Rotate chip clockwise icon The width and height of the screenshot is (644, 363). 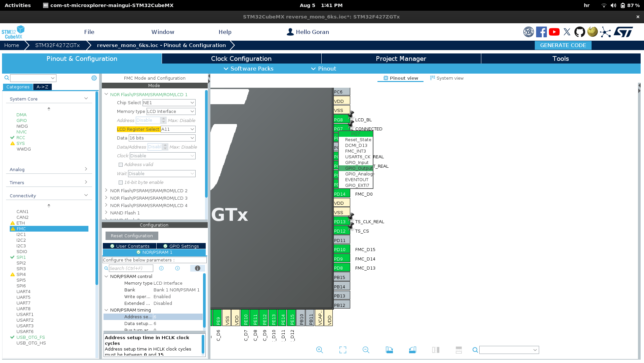click(x=389, y=350)
